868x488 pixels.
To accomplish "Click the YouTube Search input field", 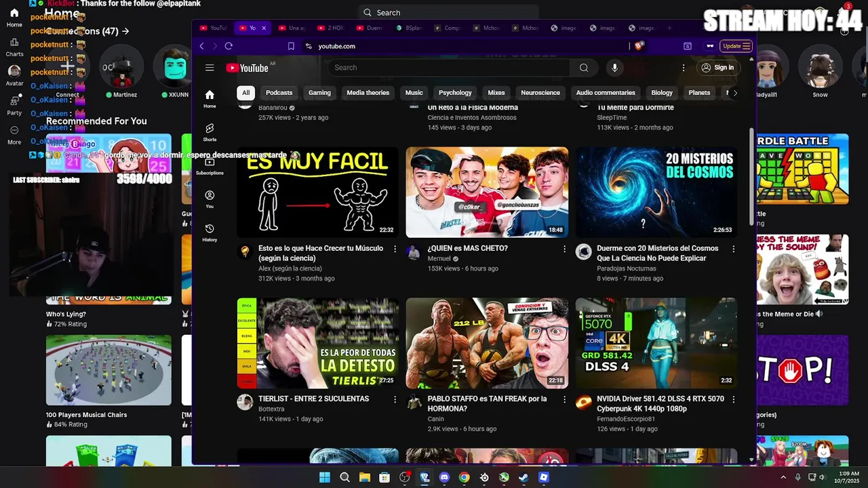I will (x=448, y=68).
